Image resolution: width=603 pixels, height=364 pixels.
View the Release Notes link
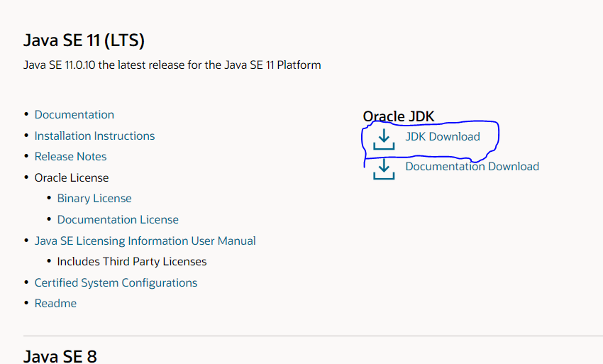70,157
